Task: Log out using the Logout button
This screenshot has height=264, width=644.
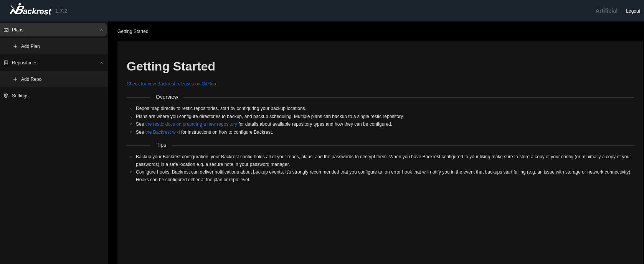Action: click(x=632, y=11)
